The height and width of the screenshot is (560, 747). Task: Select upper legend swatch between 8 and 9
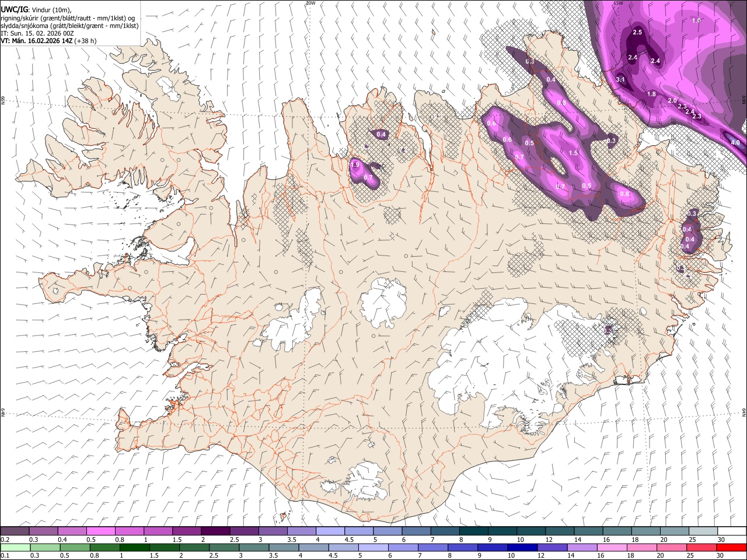473,531
